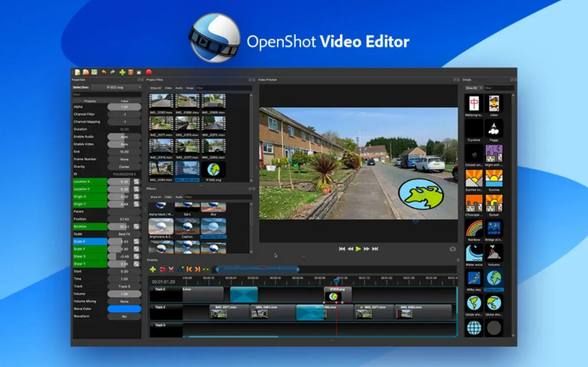
Task: Open the Emojis Show All dropdown
Action: click(x=473, y=88)
